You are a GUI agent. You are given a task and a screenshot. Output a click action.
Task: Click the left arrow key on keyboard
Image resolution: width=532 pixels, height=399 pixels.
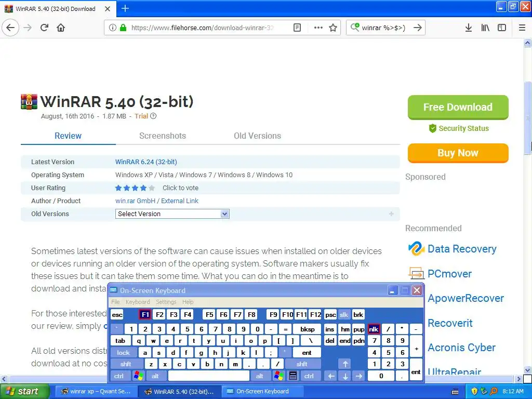pyautogui.click(x=331, y=376)
